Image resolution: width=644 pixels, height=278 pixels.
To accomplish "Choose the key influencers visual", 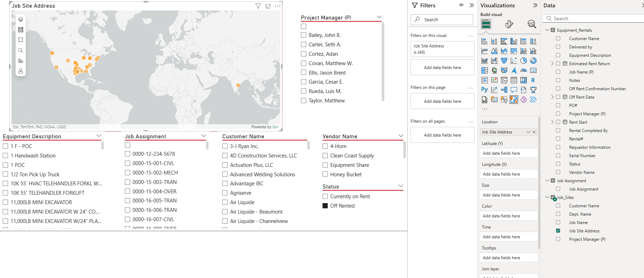I will pyautogui.click(x=494, y=90).
